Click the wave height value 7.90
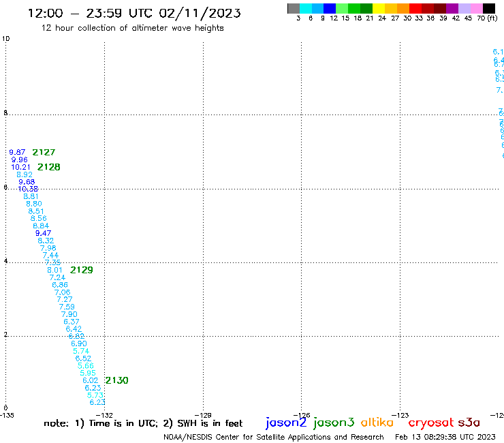The image size is (504, 443). [x=69, y=314]
